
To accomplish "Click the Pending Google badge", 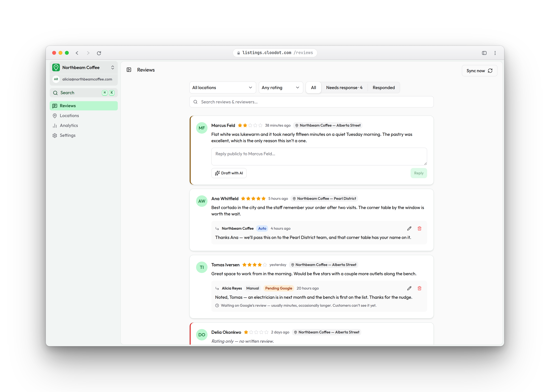I will (278, 288).
